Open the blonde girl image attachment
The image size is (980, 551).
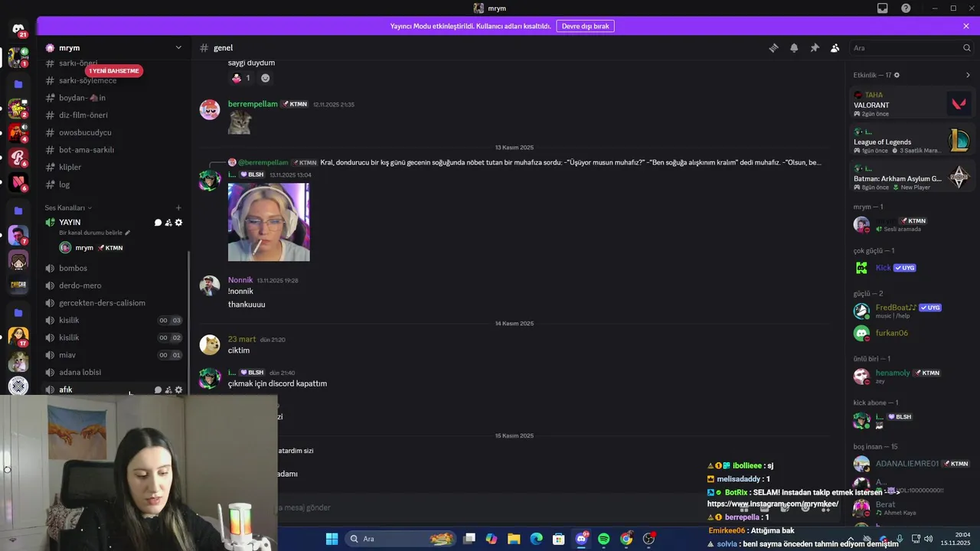(x=269, y=222)
